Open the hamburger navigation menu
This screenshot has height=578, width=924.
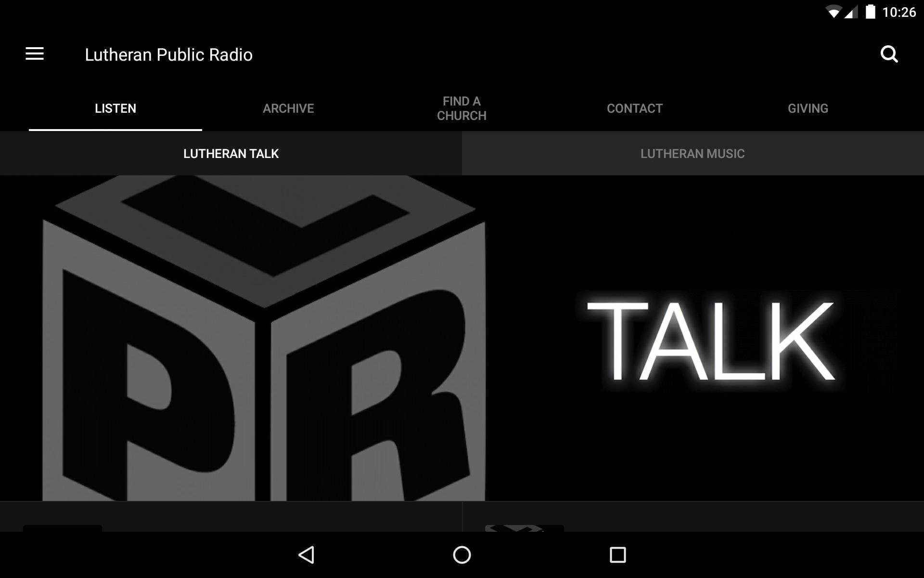coord(35,54)
